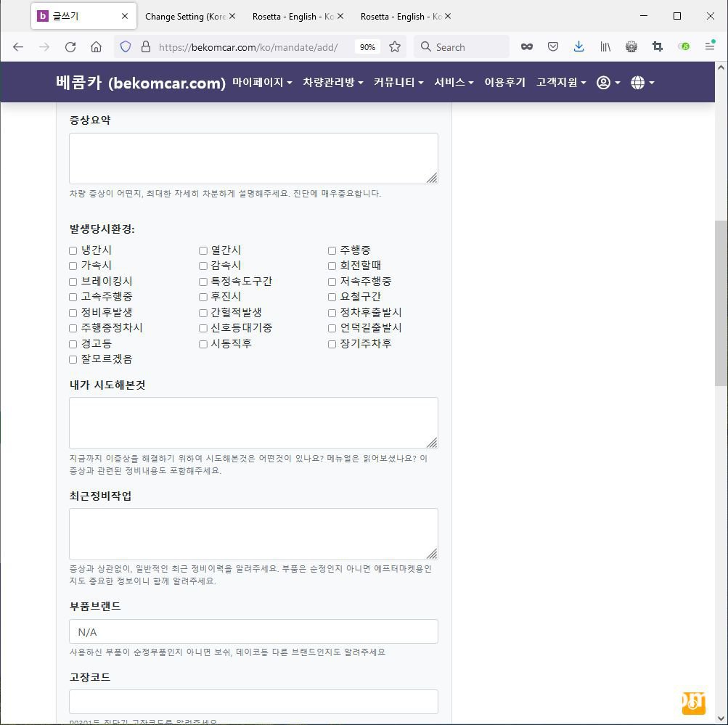The height and width of the screenshot is (725, 728).
Task: Open the downloads panel
Action: [578, 46]
